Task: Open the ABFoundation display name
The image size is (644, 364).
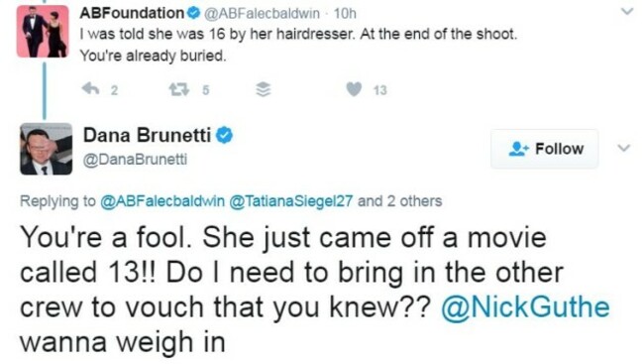Action: click(132, 13)
